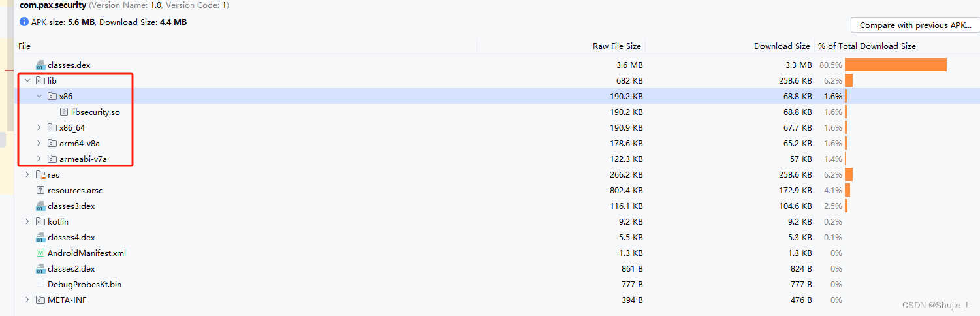Click the 122.3 KB raw size value
The width and height of the screenshot is (980, 316).
626,159
